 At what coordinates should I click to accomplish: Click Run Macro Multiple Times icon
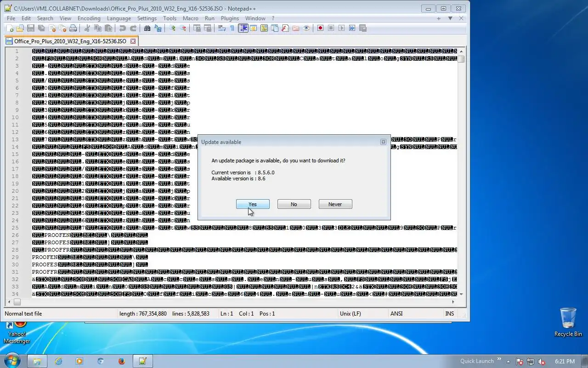352,28
